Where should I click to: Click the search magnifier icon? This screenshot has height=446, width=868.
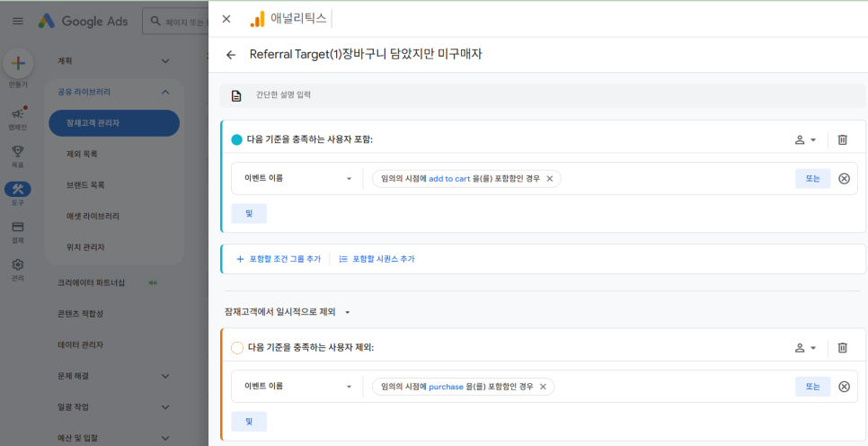[x=155, y=21]
